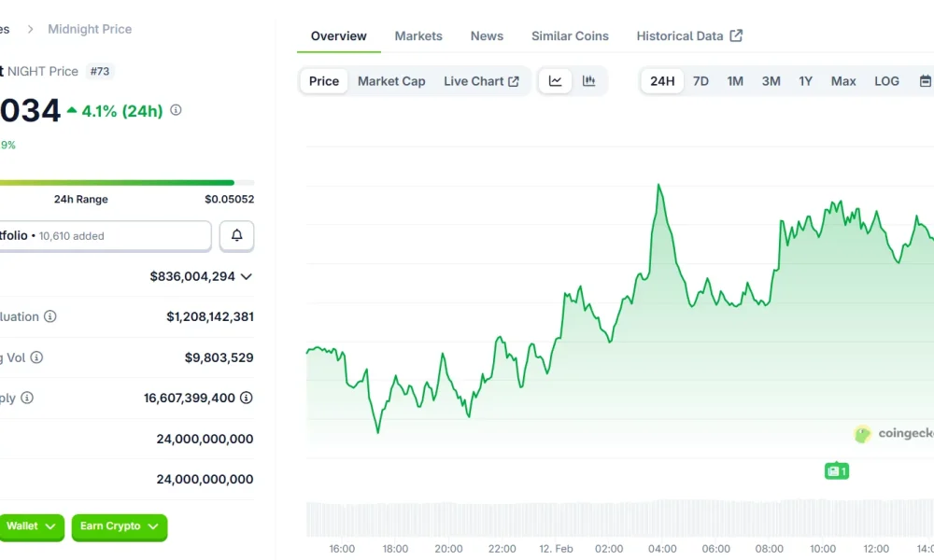The width and height of the screenshot is (934, 560).
Task: Enable the 1Y chart view
Action: click(806, 81)
